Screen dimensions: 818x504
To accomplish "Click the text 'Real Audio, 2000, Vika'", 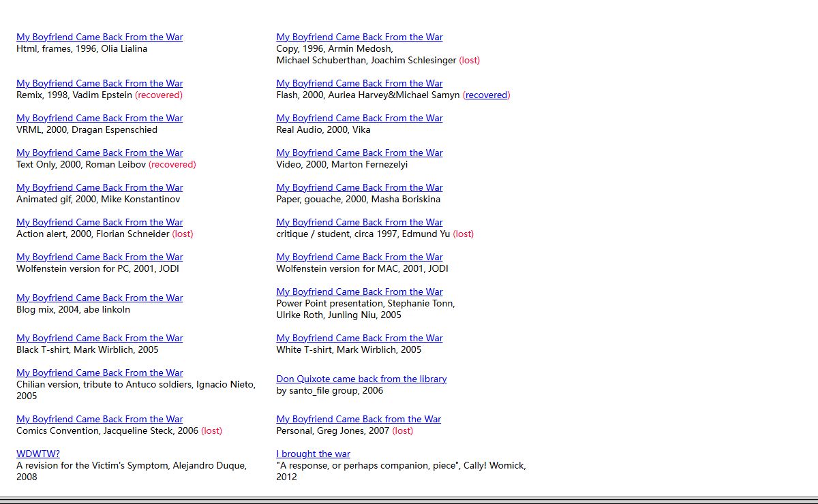I will click(x=323, y=129).
